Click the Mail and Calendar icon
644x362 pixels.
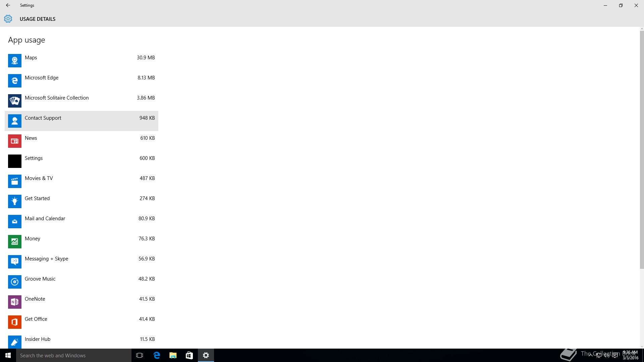[15, 222]
